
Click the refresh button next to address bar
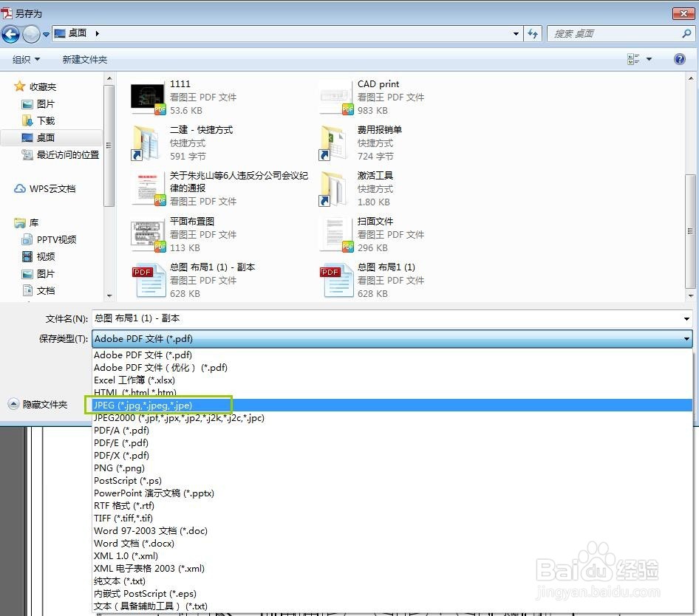point(533,33)
